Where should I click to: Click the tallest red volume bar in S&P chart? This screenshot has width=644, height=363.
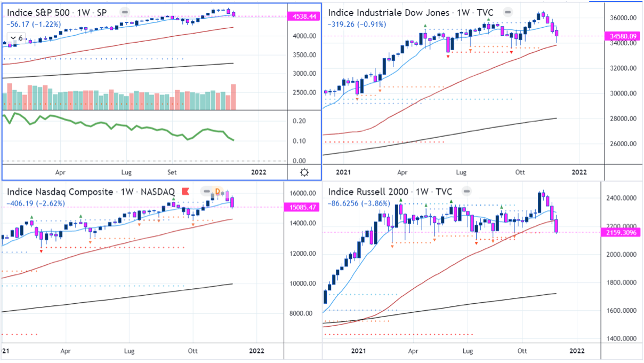pyautogui.click(x=233, y=97)
